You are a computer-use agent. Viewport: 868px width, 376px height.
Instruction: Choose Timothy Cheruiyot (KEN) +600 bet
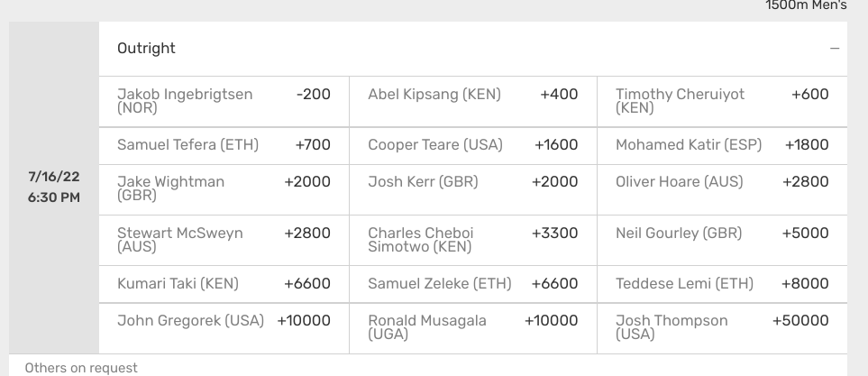[x=722, y=102]
